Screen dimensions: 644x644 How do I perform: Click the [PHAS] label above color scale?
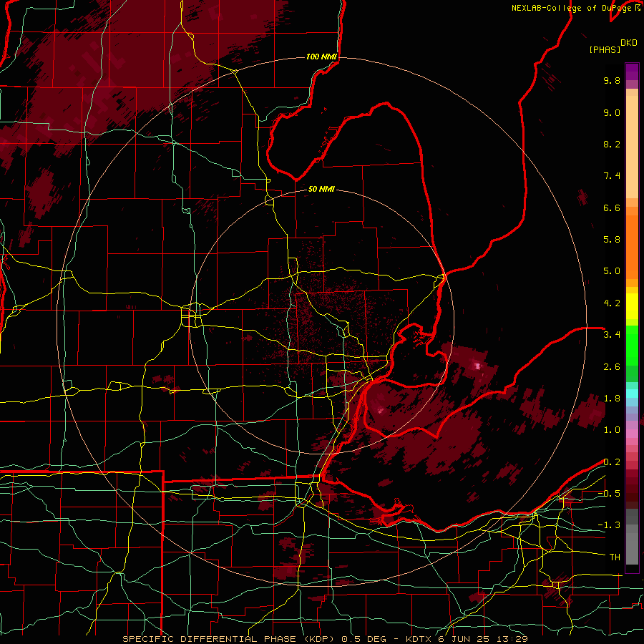605,50
